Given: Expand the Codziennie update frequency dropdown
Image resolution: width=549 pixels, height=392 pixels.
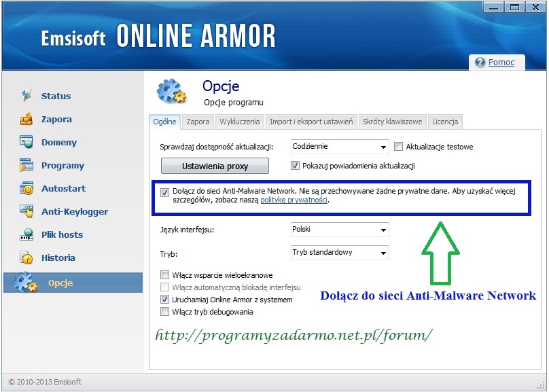Looking at the screenshot, I should [x=384, y=147].
